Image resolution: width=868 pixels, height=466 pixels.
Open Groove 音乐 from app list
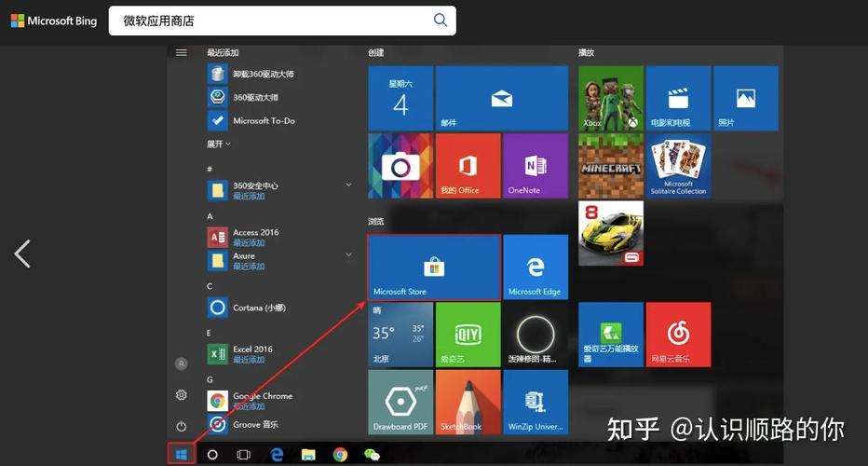click(x=243, y=424)
